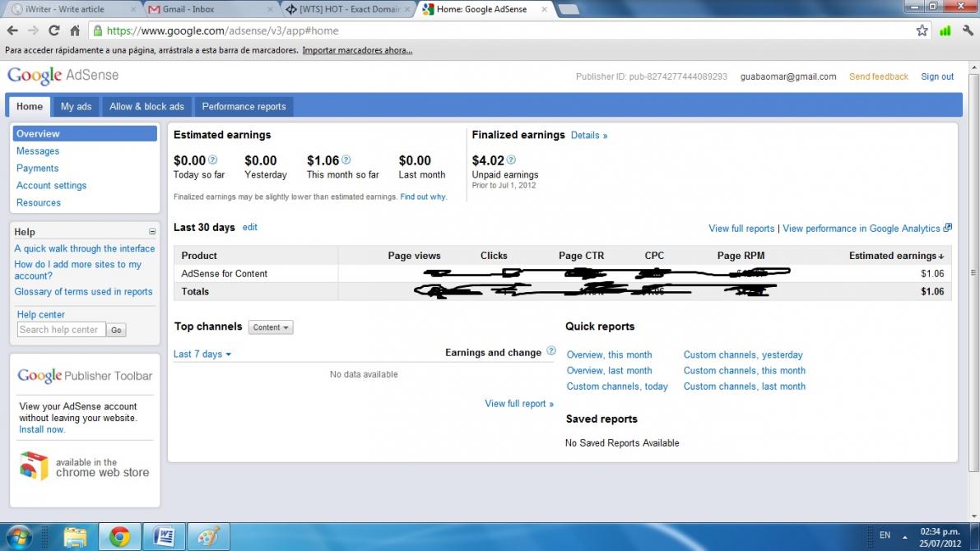Go back using the browser back arrow
The height and width of the screenshot is (551, 980).
12,30
